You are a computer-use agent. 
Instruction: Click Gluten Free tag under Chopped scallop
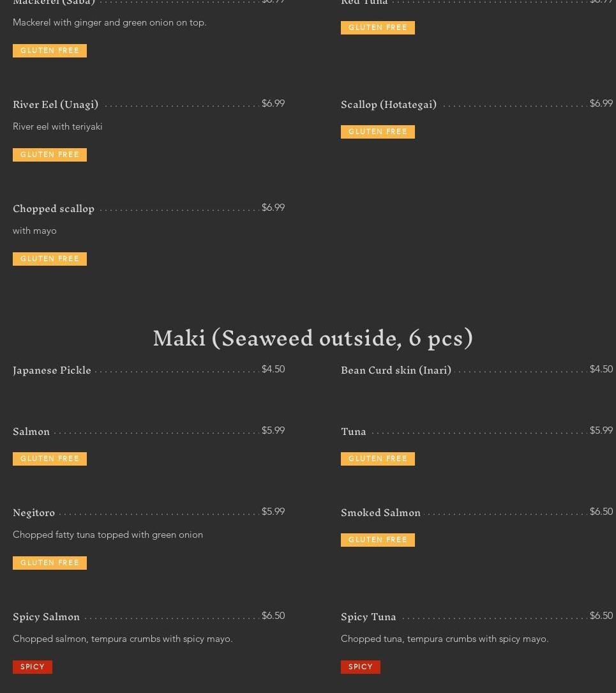coord(50,259)
